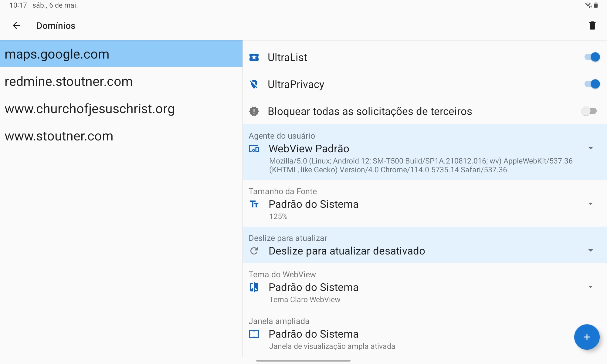Click the WebView theme icon
The width and height of the screenshot is (607, 364).
254,287
